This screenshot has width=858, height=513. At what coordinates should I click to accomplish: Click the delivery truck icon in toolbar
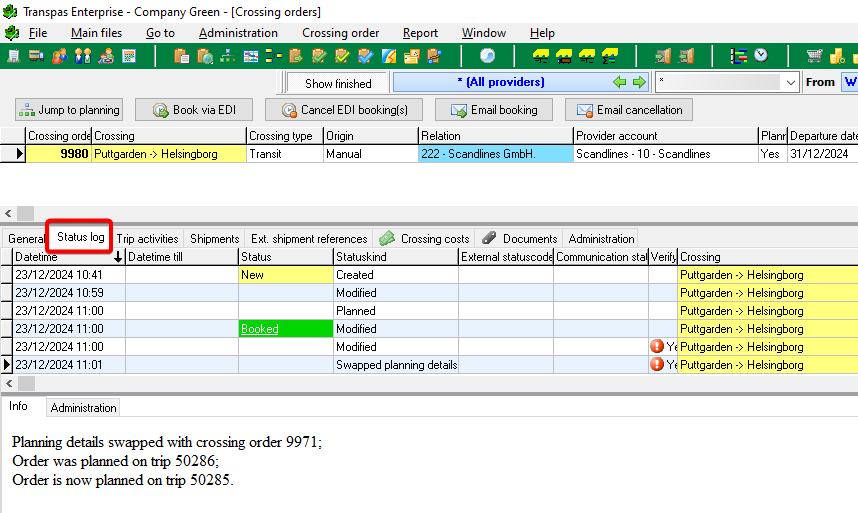pyautogui.click(x=36, y=56)
